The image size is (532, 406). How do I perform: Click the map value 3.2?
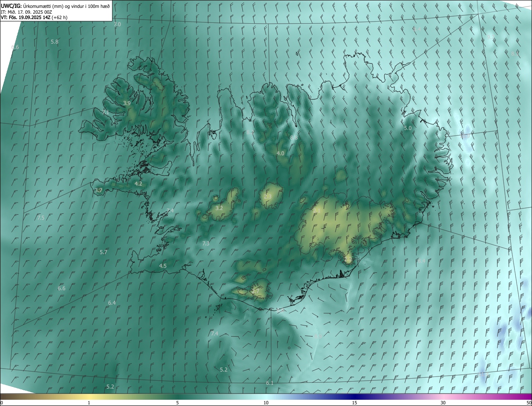coord(219,208)
